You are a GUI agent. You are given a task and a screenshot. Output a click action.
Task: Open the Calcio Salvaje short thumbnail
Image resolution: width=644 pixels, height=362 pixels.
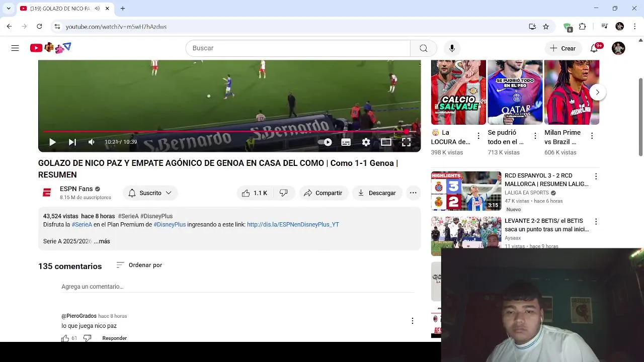[458, 92]
